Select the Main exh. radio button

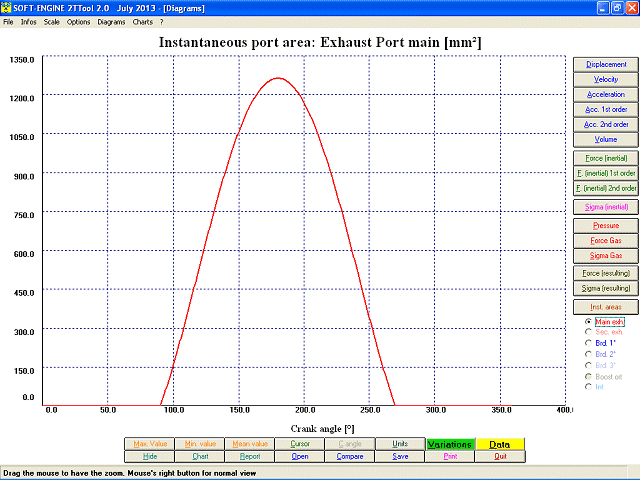588,322
